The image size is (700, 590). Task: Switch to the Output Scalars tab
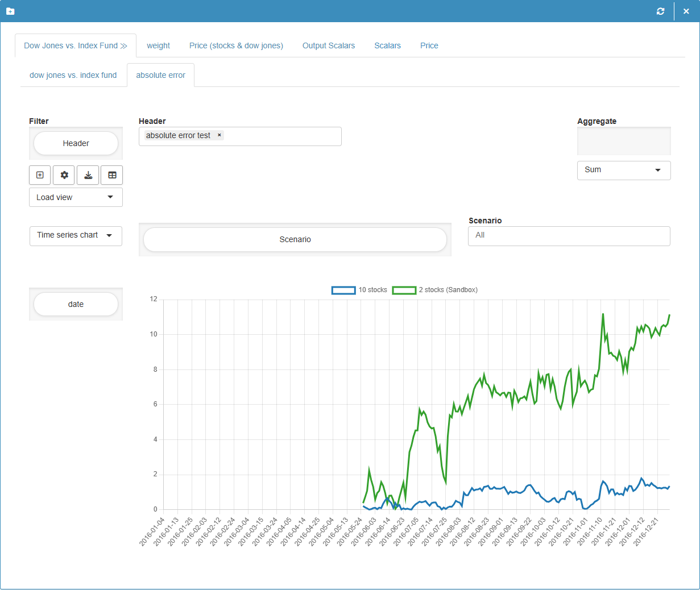click(x=329, y=45)
